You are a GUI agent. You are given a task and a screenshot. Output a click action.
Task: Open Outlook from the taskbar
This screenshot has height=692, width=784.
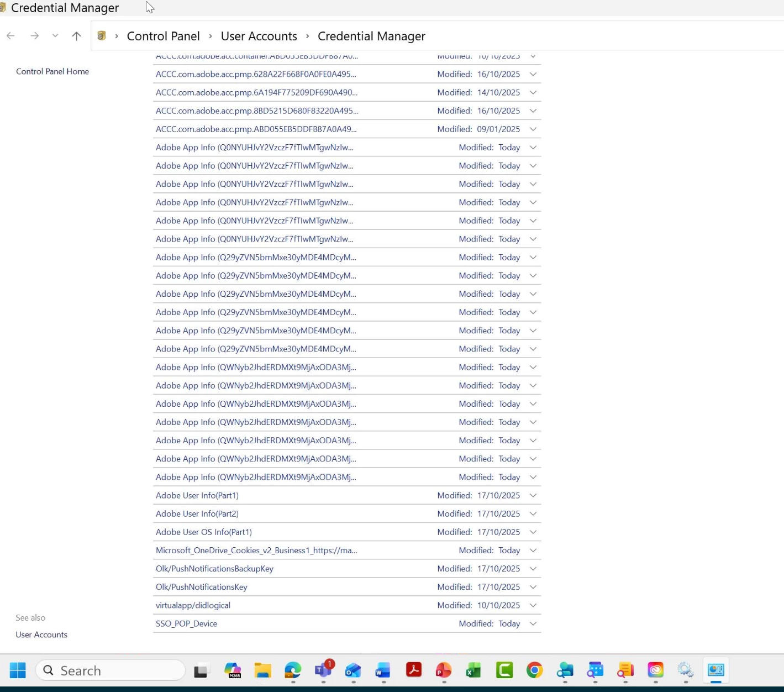pyautogui.click(x=353, y=670)
